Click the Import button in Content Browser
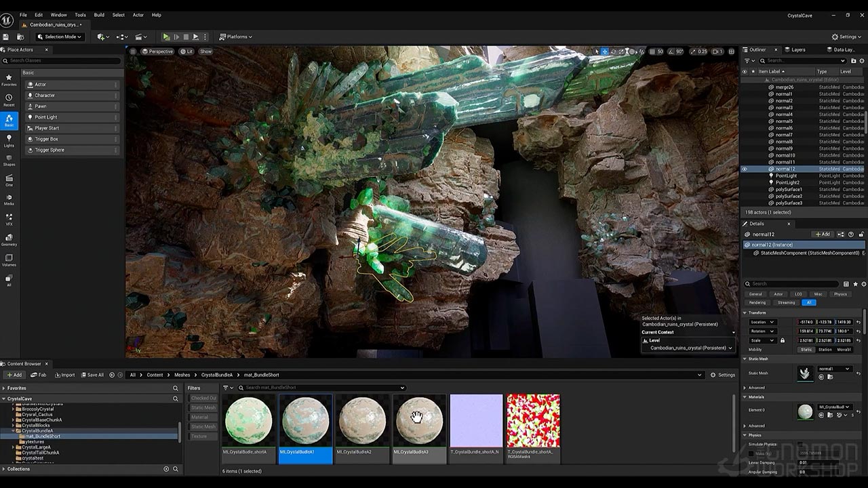This screenshot has height=488, width=868. [65, 375]
